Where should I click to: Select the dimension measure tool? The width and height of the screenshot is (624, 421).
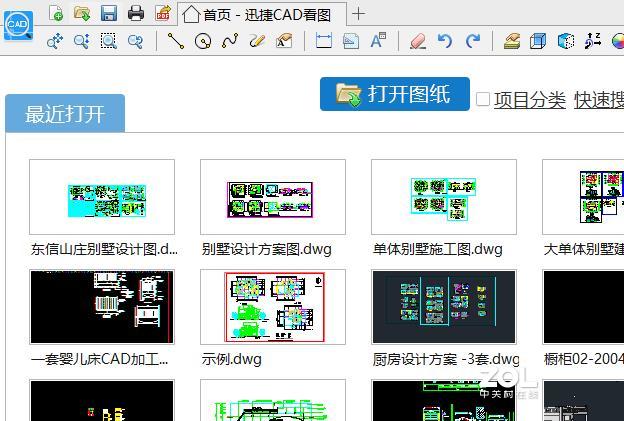[324, 41]
